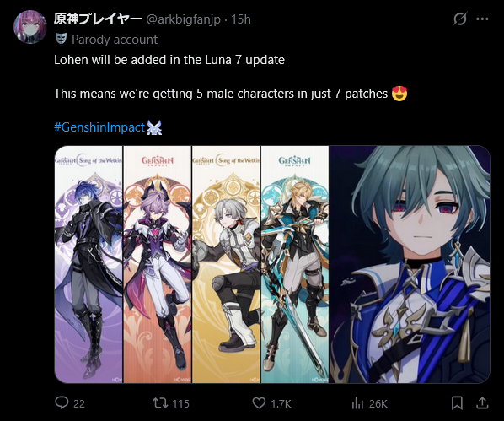
Task: Open the purple character card image
Action: (88, 264)
